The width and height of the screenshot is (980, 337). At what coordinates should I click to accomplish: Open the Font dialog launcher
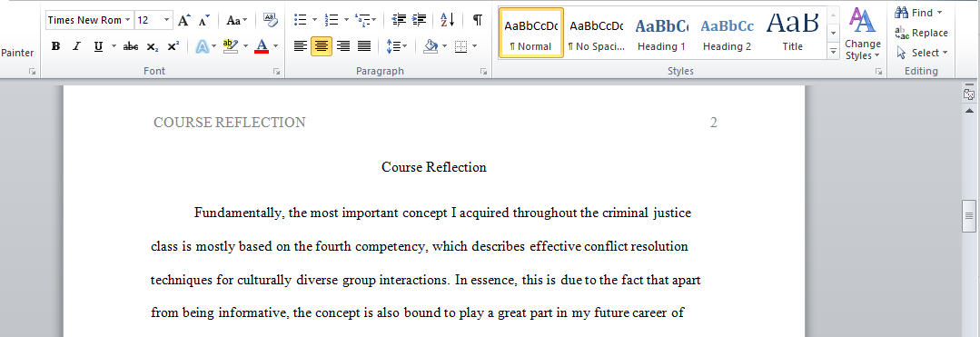point(276,72)
